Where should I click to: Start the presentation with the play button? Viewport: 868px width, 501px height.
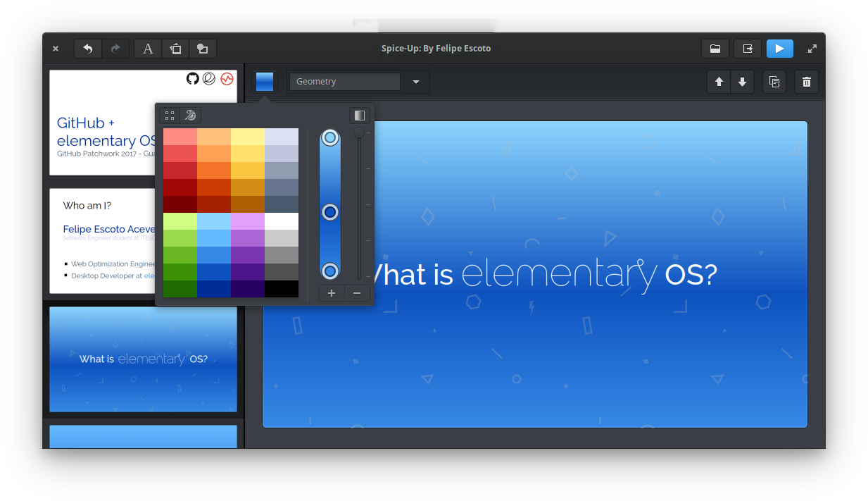[779, 49]
